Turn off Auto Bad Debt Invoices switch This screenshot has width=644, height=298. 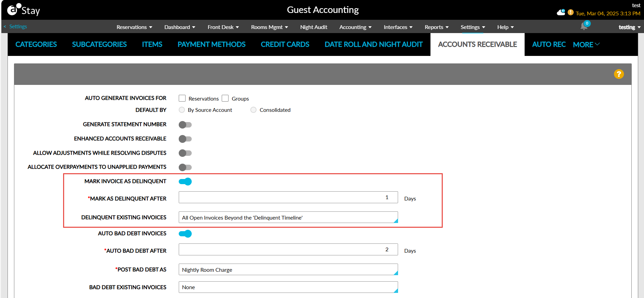(185, 234)
